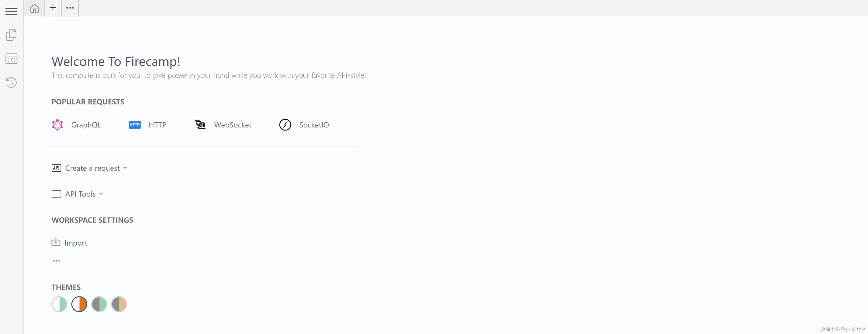Start a new WebSocket request
The image size is (868, 334).
pyautogui.click(x=232, y=125)
